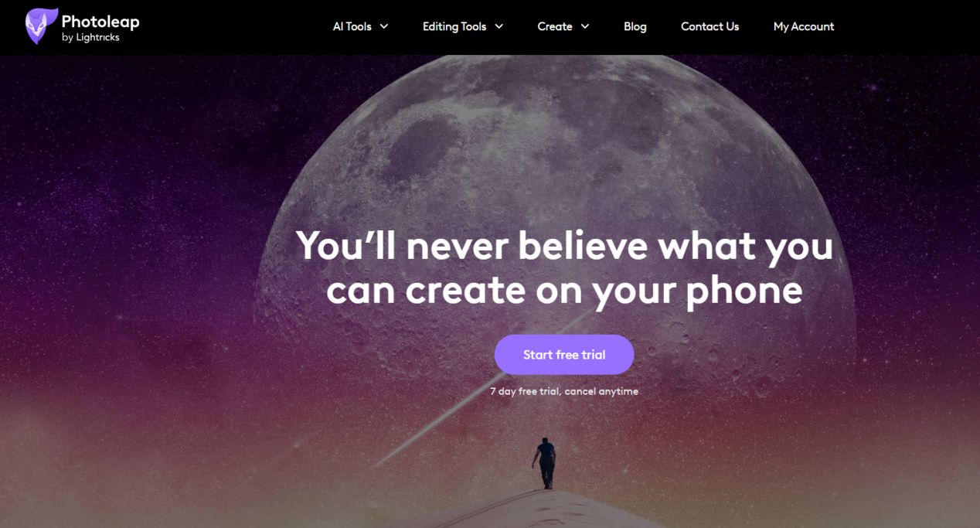Viewport: 980px width, 528px height.
Task: Open the AI Tools menu
Action: click(352, 26)
